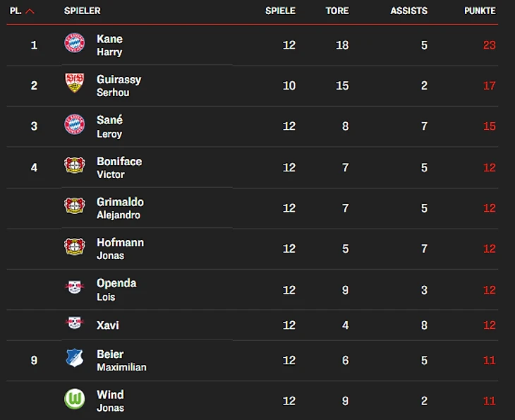Click VfB Stuttgart crest beside Guirassy

[x=74, y=83]
